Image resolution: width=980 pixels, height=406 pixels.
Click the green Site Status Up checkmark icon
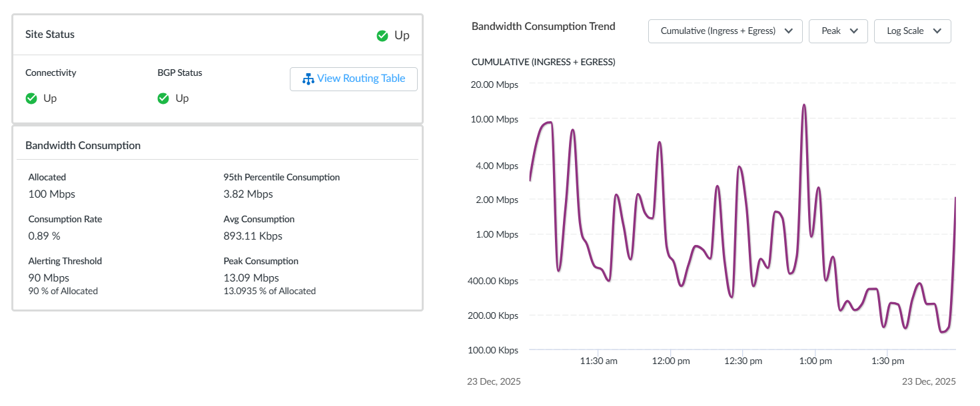[382, 35]
